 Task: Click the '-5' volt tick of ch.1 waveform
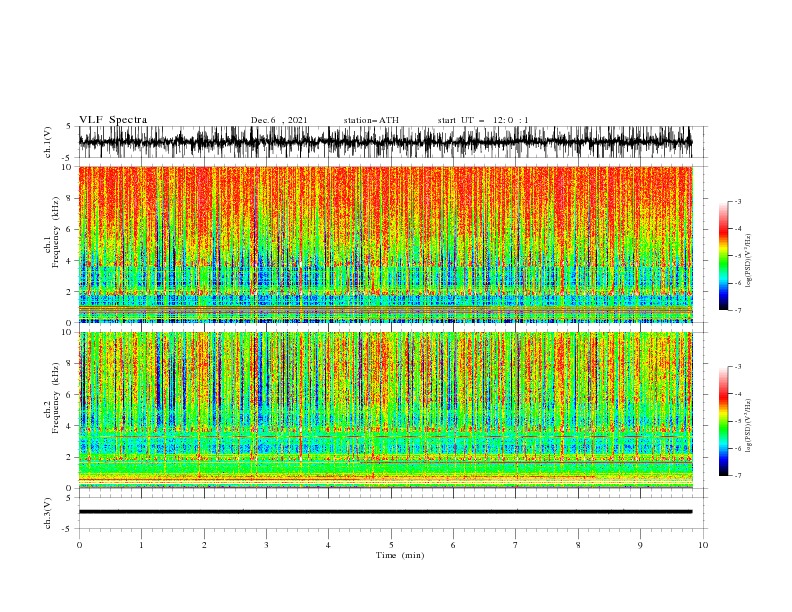67,158
